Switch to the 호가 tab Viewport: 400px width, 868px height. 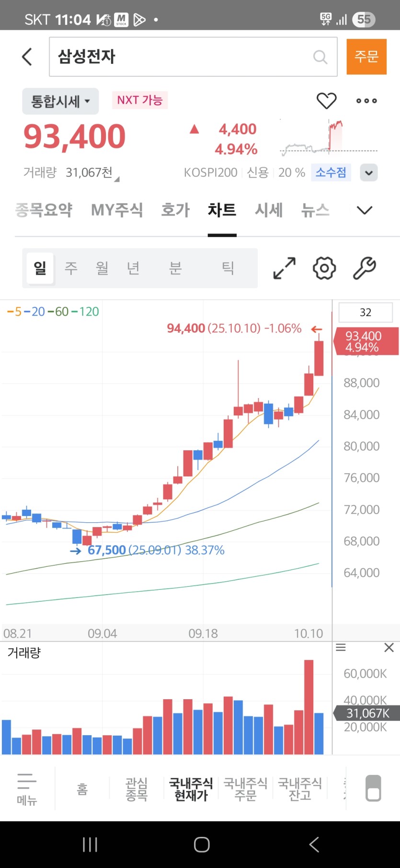point(175,210)
